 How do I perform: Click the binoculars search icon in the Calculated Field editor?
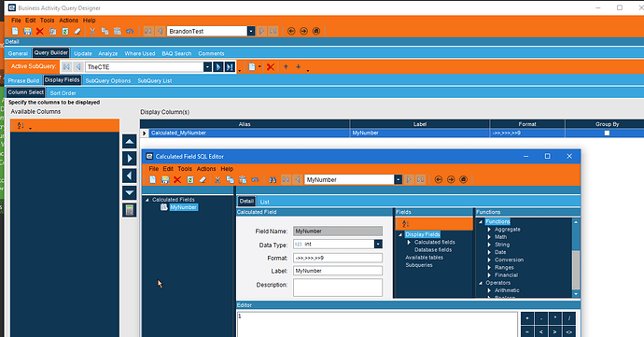pos(272,179)
